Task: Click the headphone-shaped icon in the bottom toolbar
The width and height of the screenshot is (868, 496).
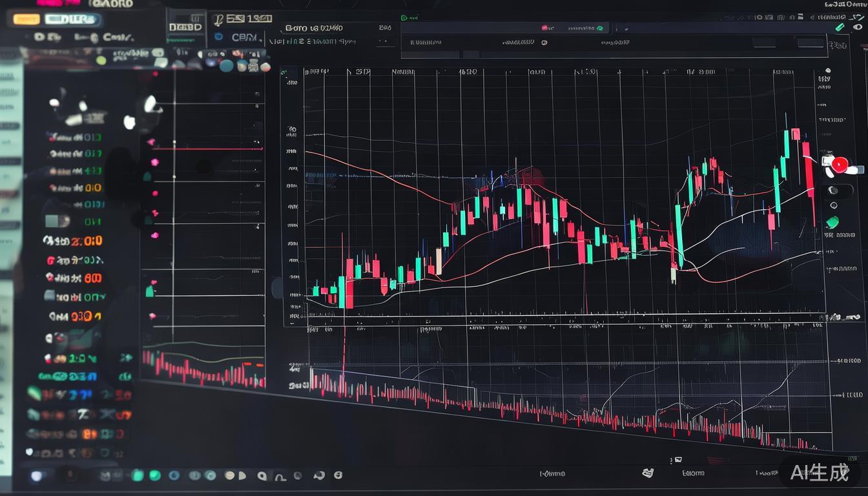Action: pyautogui.click(x=280, y=477)
